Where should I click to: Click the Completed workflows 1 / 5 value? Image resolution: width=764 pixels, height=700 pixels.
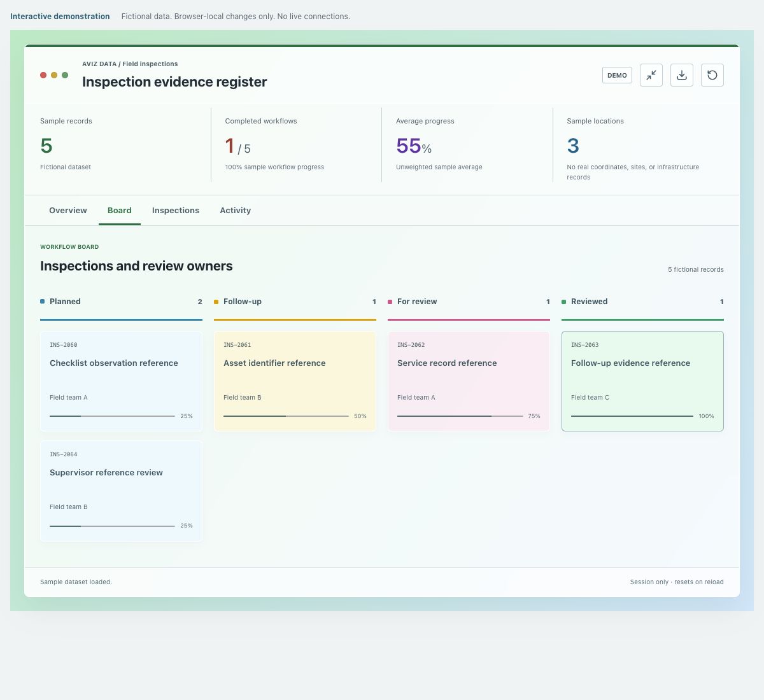pyautogui.click(x=238, y=146)
